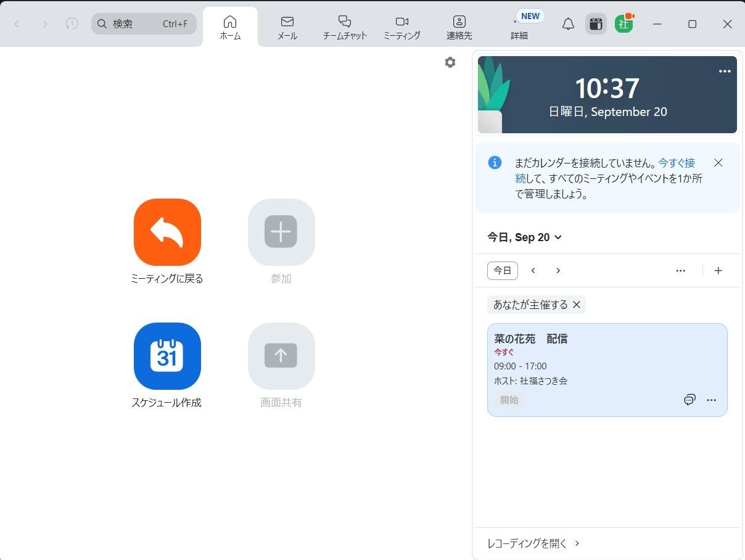Open the 詳細 more tab
This screenshot has height=560, width=745.
pyautogui.click(x=519, y=28)
